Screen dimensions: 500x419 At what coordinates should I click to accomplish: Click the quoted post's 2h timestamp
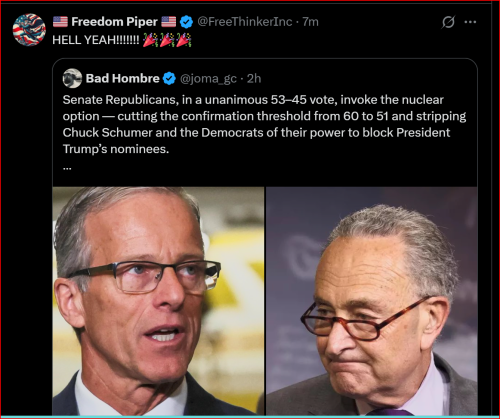point(254,78)
